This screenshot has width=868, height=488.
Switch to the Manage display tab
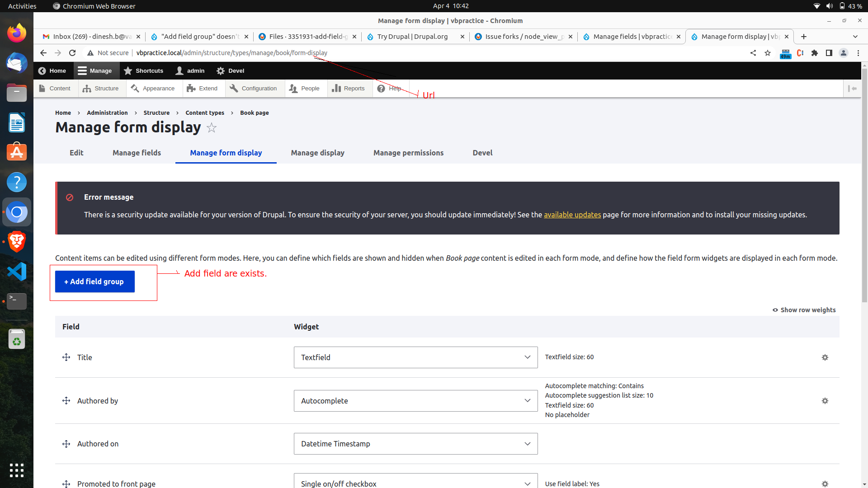[317, 153]
